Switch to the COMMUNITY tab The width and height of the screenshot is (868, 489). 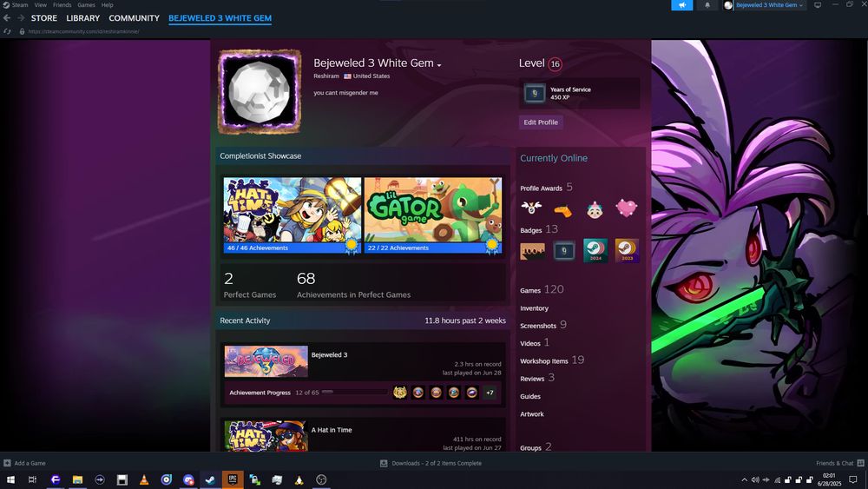click(134, 18)
